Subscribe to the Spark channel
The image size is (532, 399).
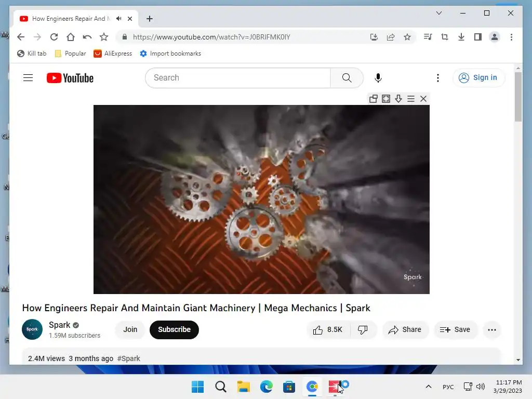coord(174,329)
